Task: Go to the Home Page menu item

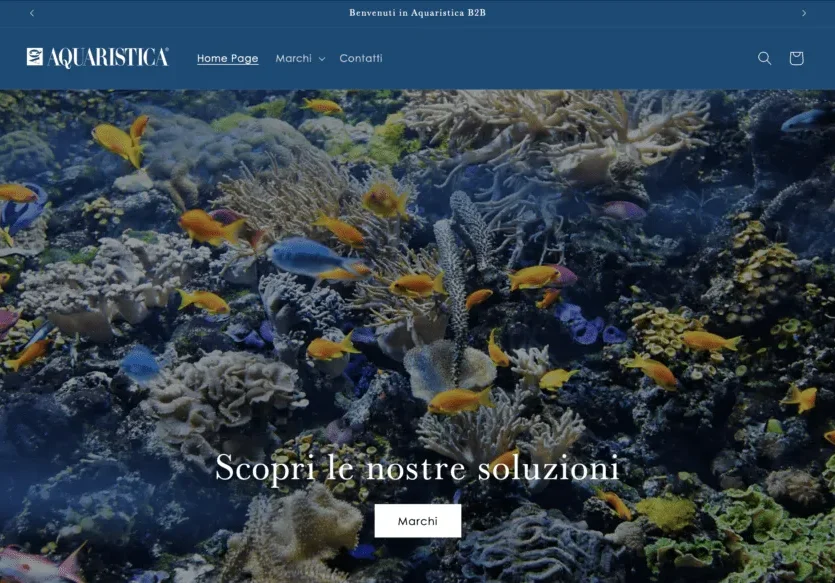Action: point(227,58)
